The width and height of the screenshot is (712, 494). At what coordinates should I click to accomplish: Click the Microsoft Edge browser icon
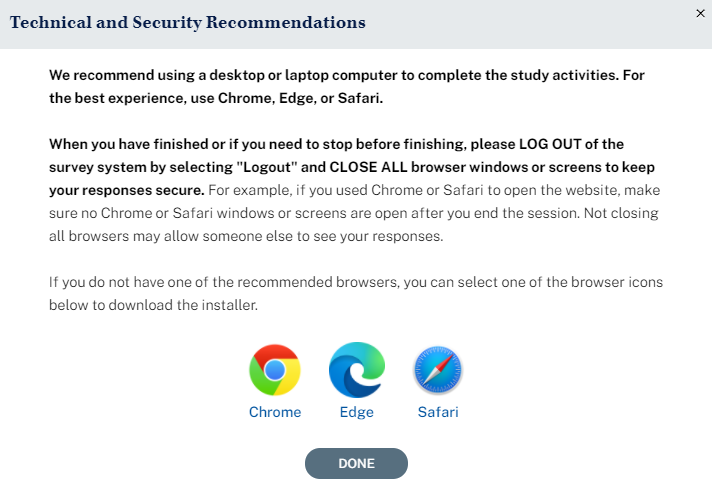pyautogui.click(x=357, y=371)
